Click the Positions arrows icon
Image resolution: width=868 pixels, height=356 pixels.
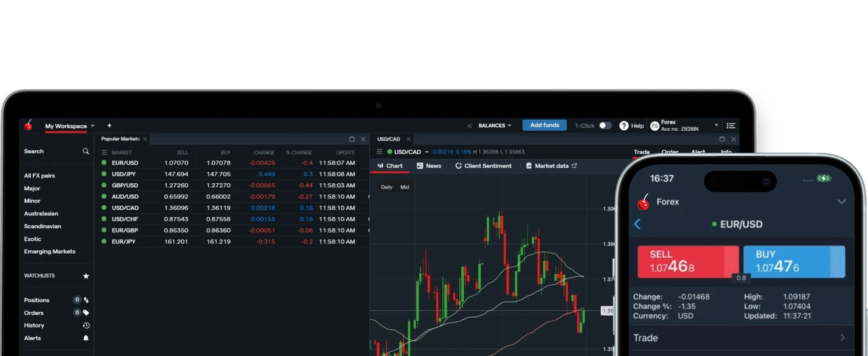86,300
